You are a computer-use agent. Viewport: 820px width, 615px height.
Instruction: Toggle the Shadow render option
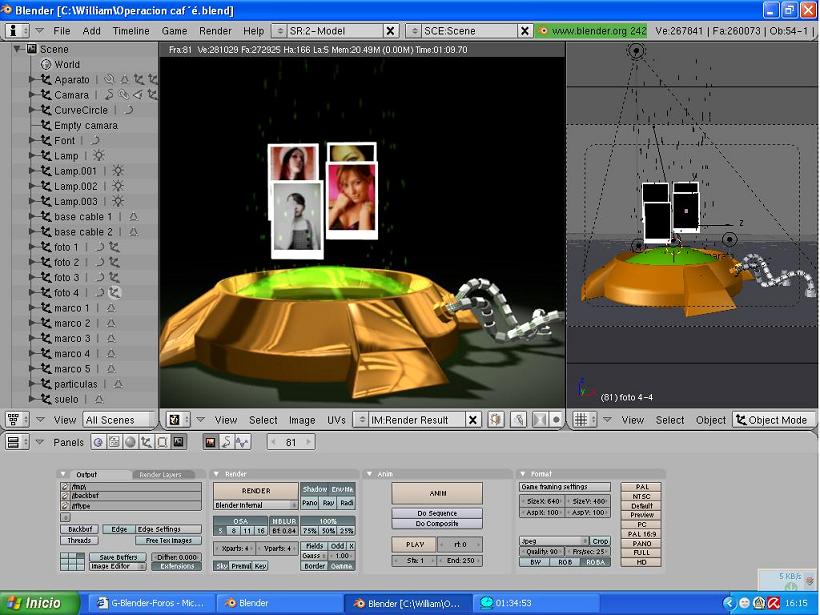tap(314, 489)
